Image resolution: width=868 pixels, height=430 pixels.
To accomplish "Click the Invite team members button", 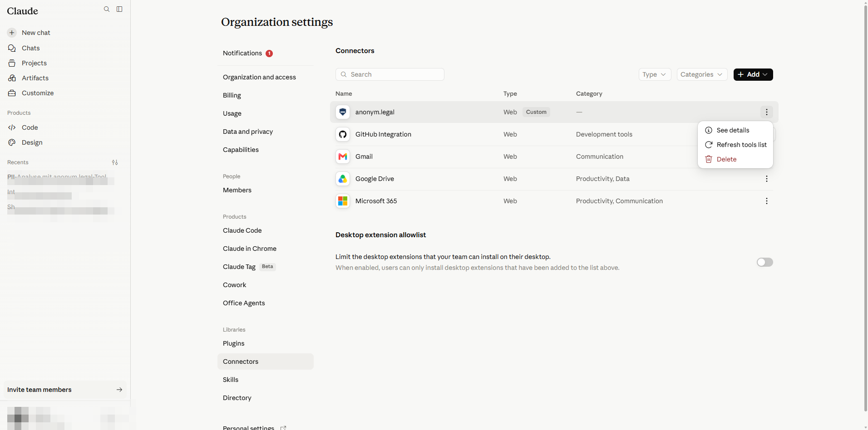I will pos(65,390).
